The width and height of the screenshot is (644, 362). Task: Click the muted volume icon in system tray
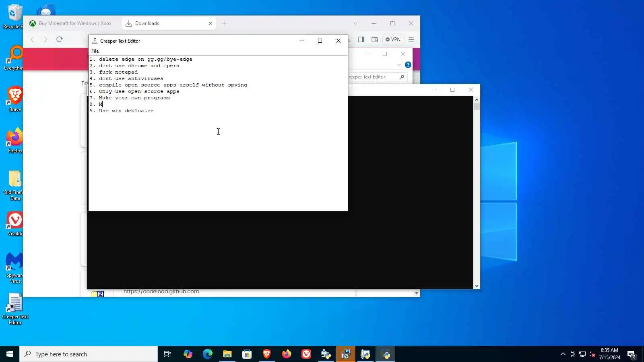592,354
